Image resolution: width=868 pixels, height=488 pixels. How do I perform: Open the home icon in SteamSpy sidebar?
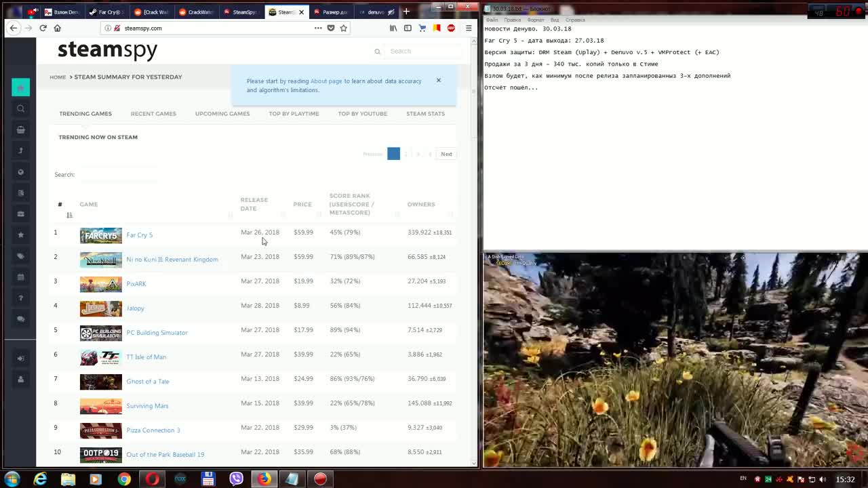tap(20, 87)
